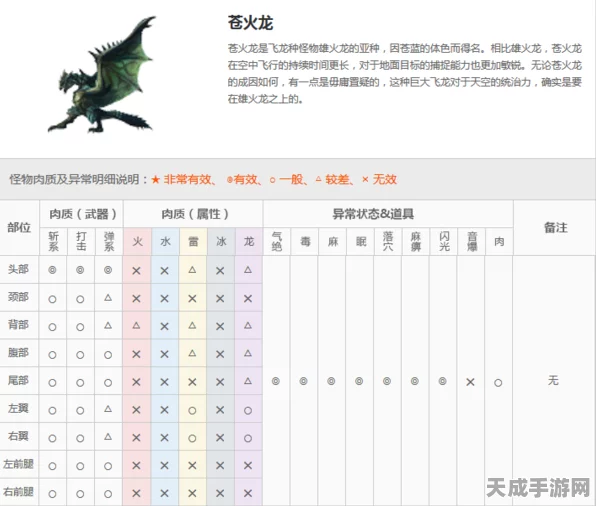Click the 苍火龙 description paragraph
Screen dimensions: 596x506
pyautogui.click(x=405, y=73)
